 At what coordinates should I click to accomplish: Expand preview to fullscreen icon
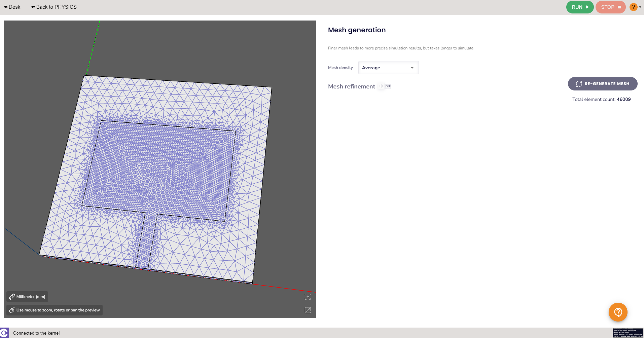pyautogui.click(x=308, y=310)
